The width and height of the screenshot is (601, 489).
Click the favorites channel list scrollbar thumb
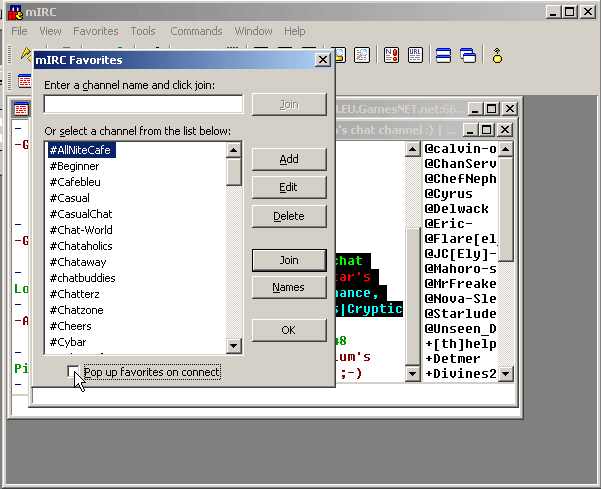(x=233, y=172)
